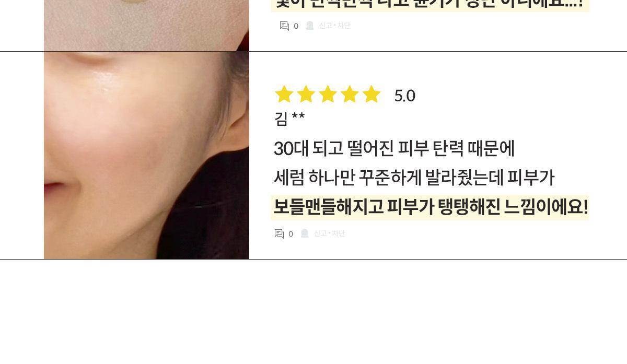
Task: Click 신고•차단 link in the upper review
Action: 334,26
